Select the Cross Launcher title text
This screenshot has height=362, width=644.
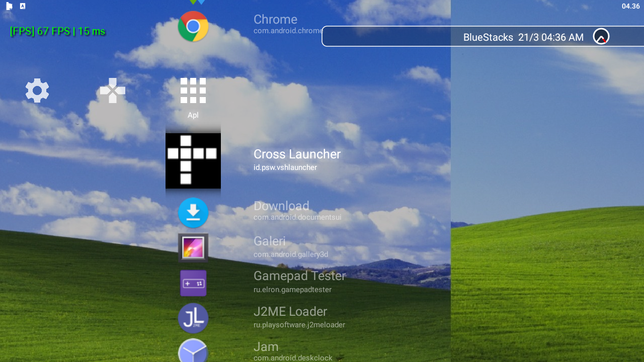point(297,154)
